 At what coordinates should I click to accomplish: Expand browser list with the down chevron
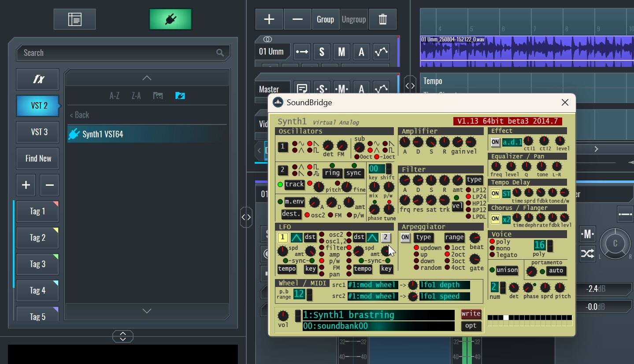[x=147, y=311]
